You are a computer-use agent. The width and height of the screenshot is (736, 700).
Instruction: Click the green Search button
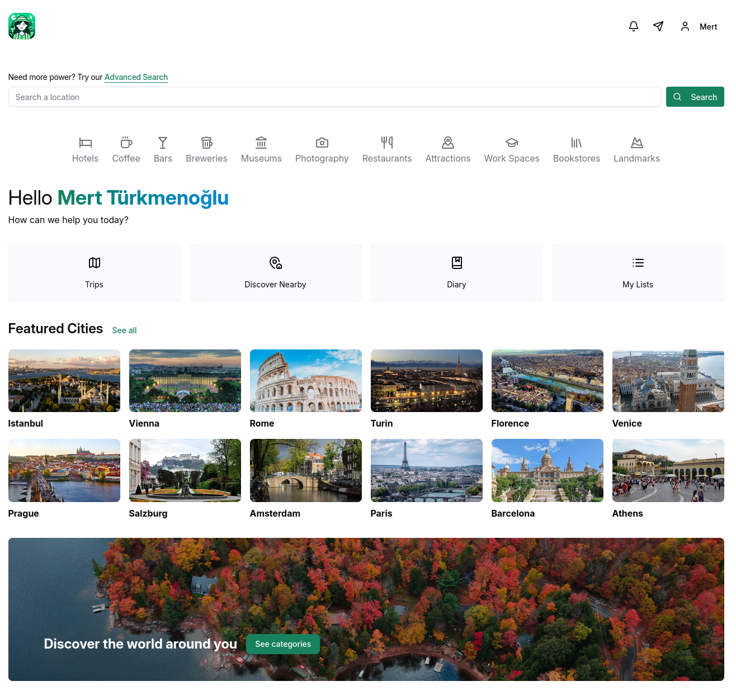tap(695, 97)
